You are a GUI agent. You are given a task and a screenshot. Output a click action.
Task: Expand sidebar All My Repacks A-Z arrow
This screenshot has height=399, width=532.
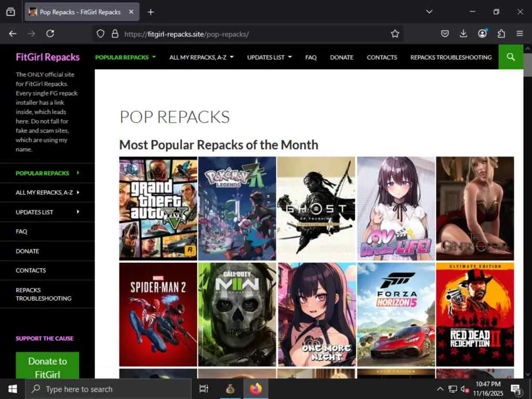(x=78, y=192)
